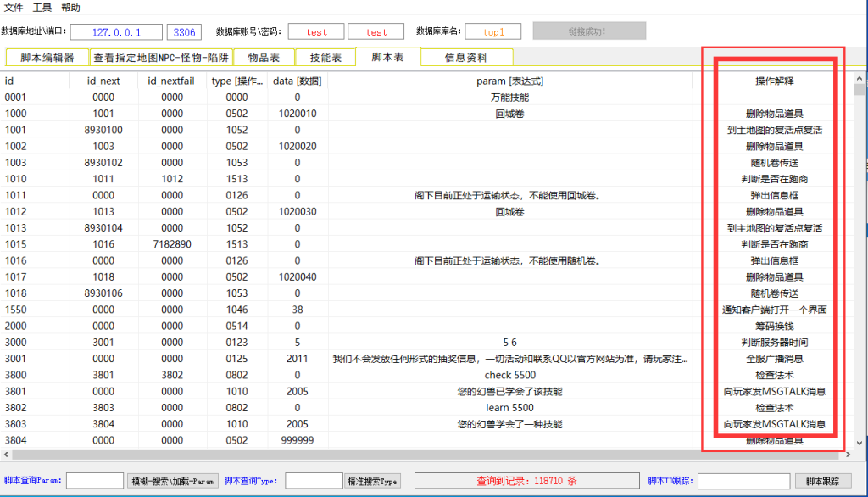Switch to the 脚本编辑器 tab
The height and width of the screenshot is (497, 868).
pyautogui.click(x=47, y=58)
